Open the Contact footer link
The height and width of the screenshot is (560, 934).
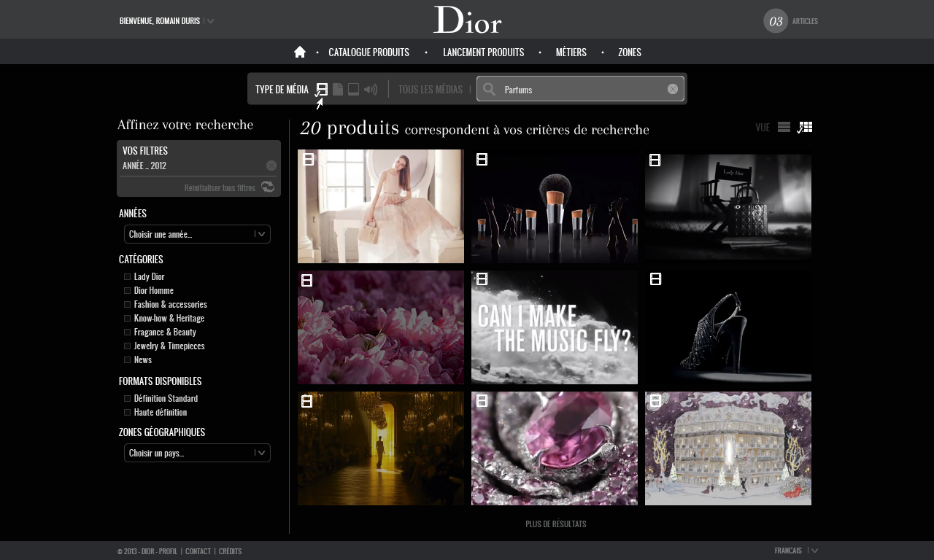coord(198,551)
